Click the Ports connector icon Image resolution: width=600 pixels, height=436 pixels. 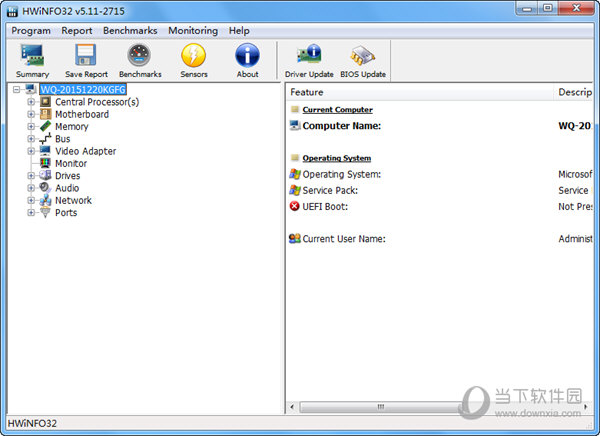coord(45,212)
